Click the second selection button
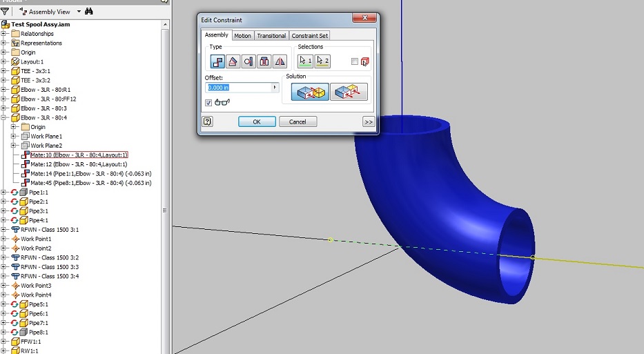The width and height of the screenshot is (644, 354). click(x=322, y=61)
